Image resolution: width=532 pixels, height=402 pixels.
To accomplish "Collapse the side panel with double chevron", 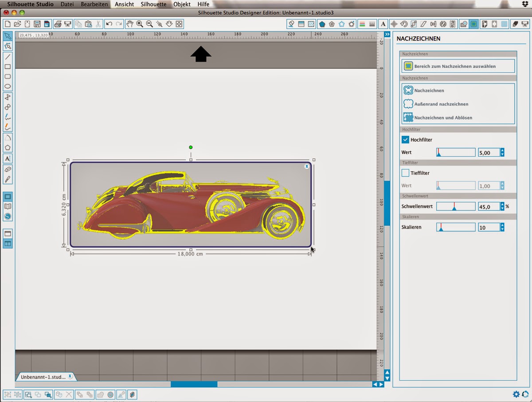I will (387, 34).
